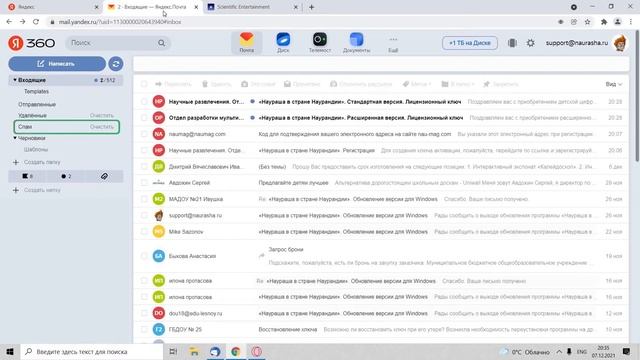This screenshot has height=360, width=640.
Task: Select checkbox for Стандартная версия message
Action: pos(144,101)
